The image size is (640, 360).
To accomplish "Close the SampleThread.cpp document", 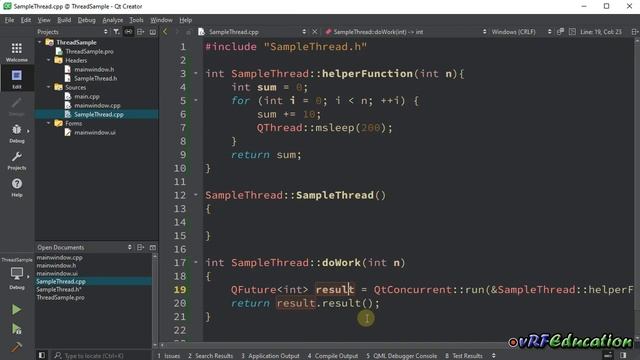I will 315,31.
